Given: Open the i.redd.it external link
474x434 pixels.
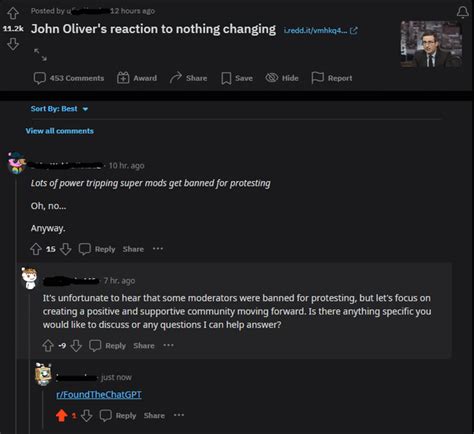Looking at the screenshot, I should [x=320, y=31].
